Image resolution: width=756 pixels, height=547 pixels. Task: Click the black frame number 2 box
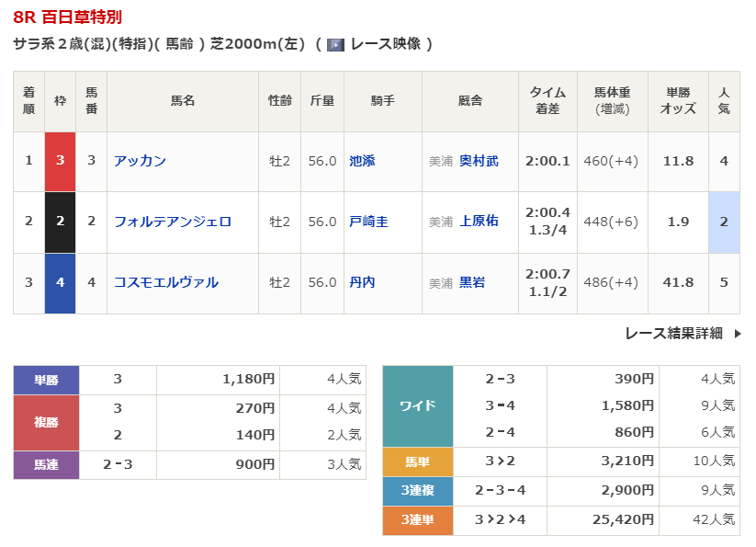[x=60, y=222]
